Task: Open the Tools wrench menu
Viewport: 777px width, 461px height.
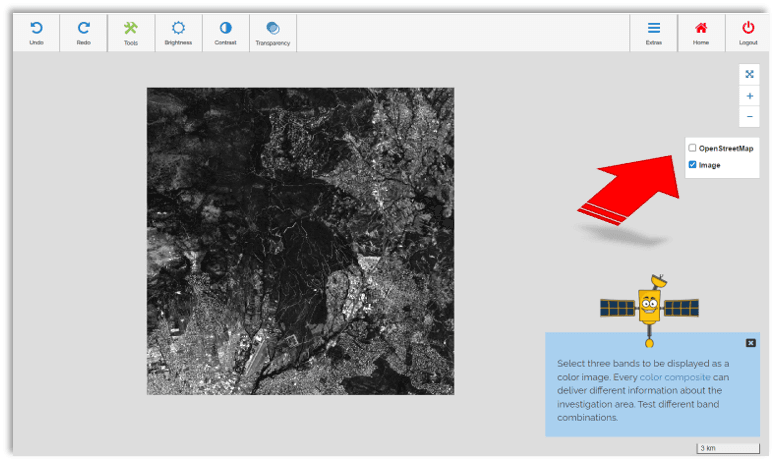Action: point(131,29)
